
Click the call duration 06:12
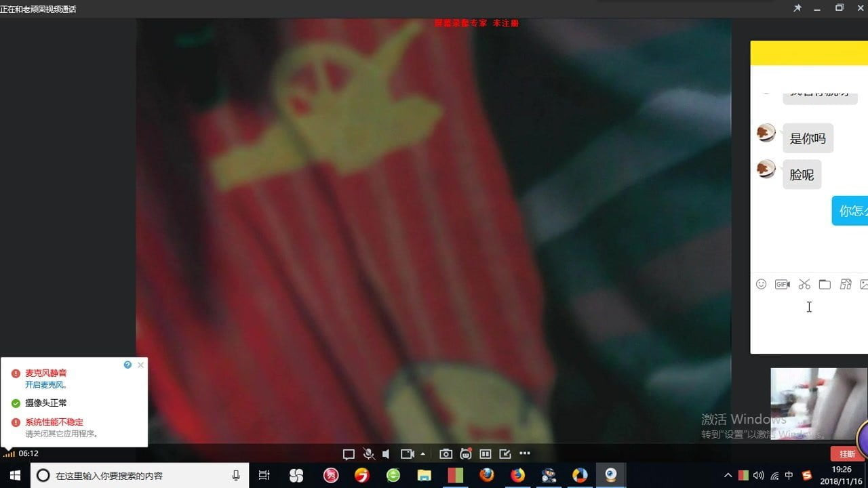pyautogui.click(x=28, y=453)
